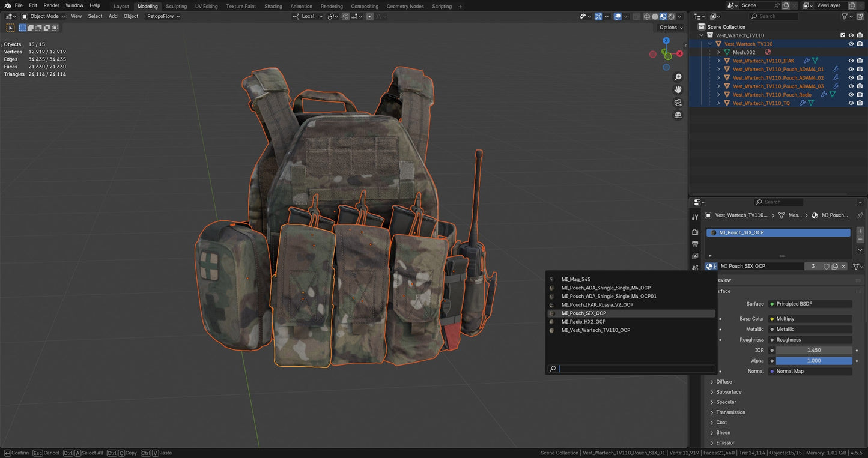Switch to Solid viewport shading

[655, 16]
